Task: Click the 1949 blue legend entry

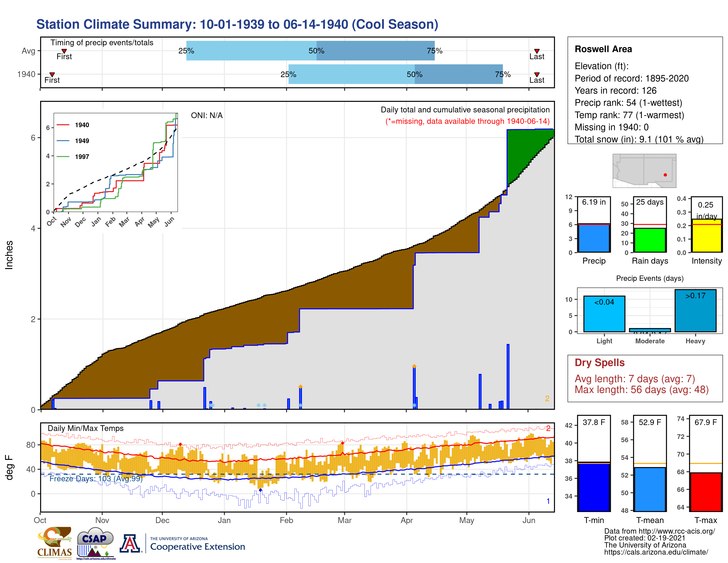Action: (73, 141)
